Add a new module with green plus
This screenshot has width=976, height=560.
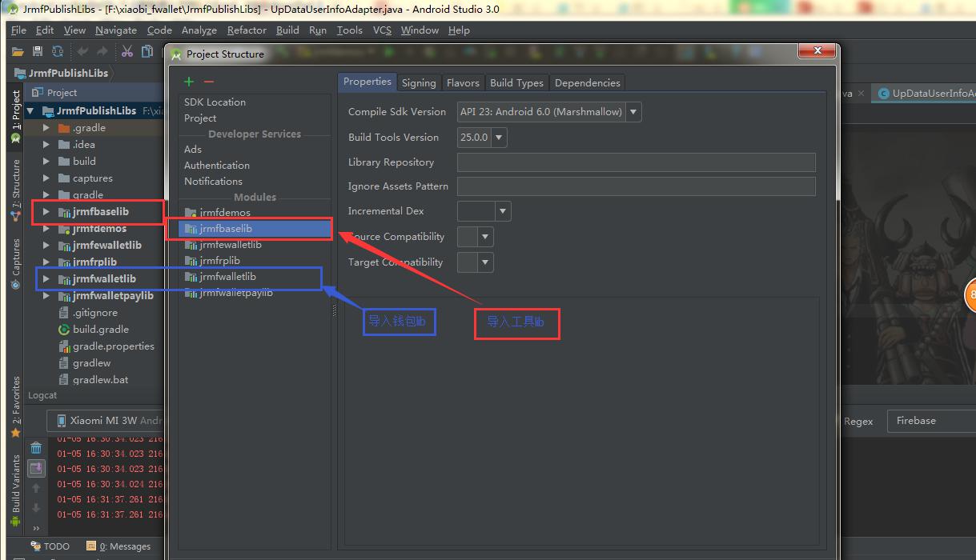(x=189, y=82)
